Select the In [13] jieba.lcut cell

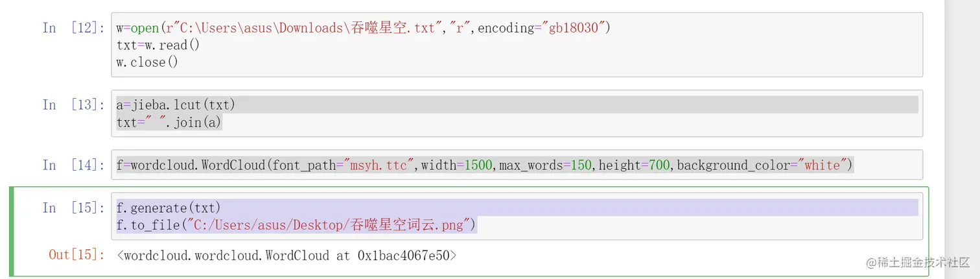(x=517, y=114)
